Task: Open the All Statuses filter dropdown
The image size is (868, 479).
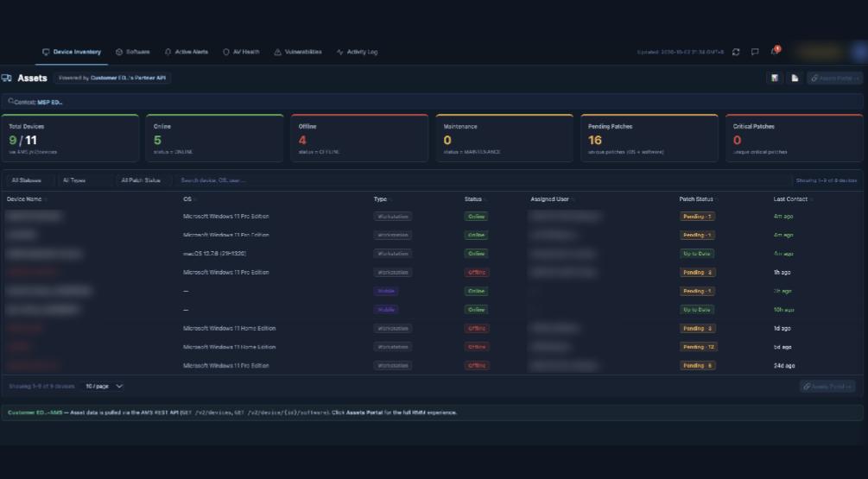Action: click(x=29, y=180)
